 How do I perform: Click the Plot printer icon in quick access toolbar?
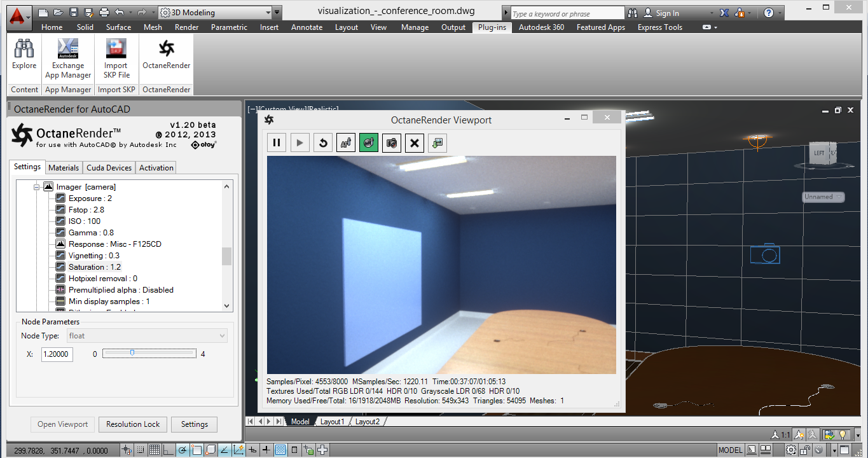pos(104,12)
